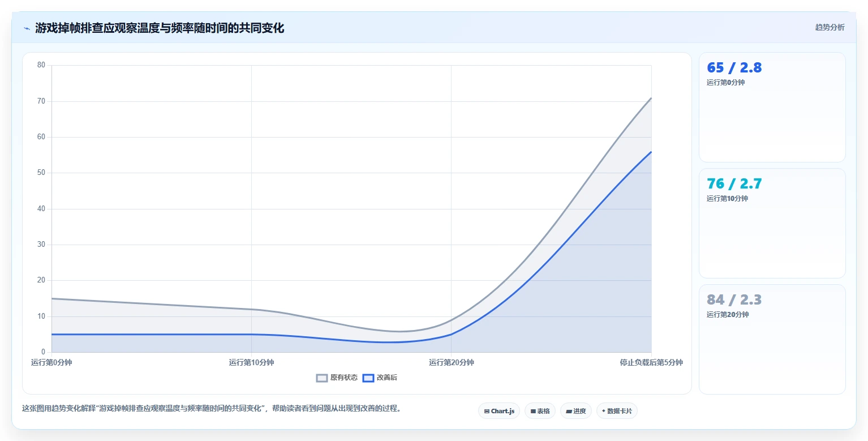Viewport: 868px width, 441px height.
Task: Click the gray line's end point at 停止负载后第5分钟
Action: click(x=651, y=98)
